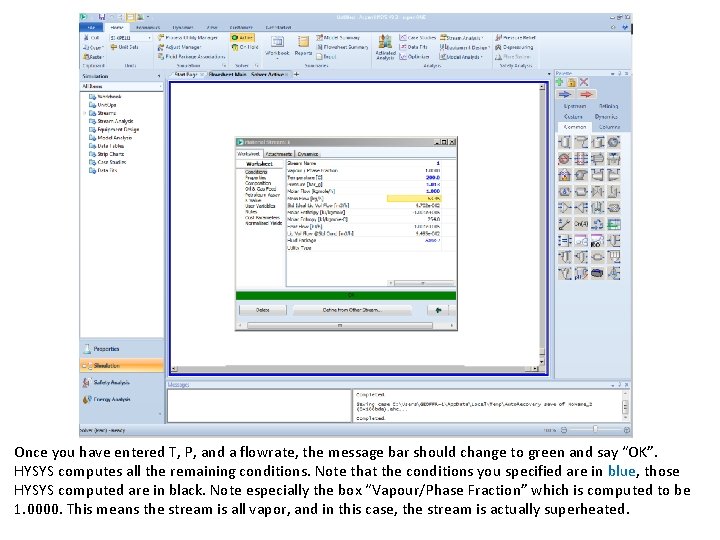This screenshot has height=540, width=720.
Task: Click the Save icon in quick access toolbar
Action: pyautogui.click(x=102, y=17)
